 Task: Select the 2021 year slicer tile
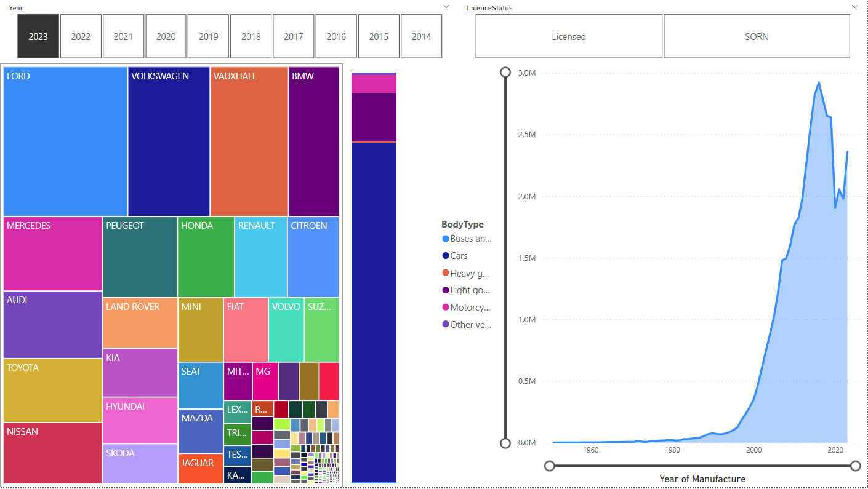point(123,36)
